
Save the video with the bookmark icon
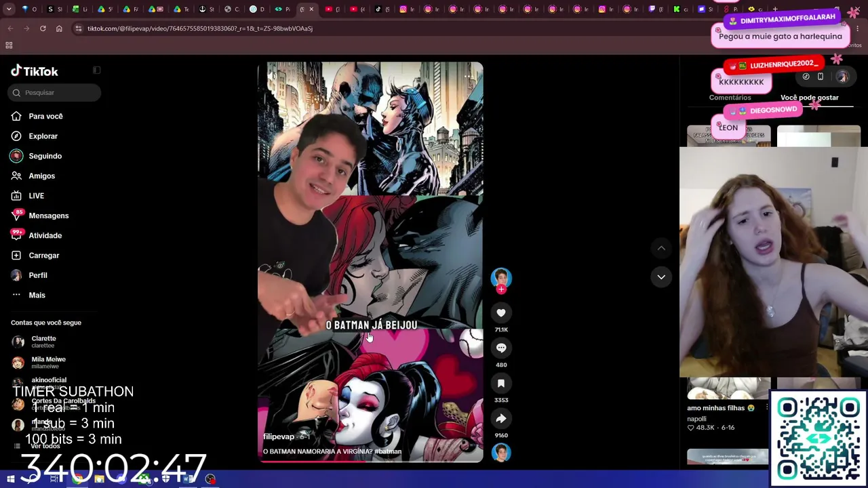tap(501, 383)
